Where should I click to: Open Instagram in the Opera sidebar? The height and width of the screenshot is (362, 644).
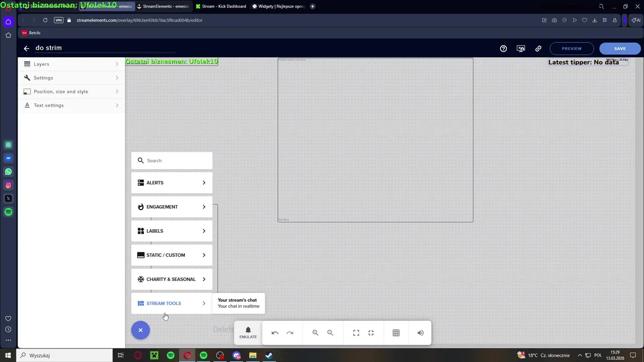(x=8, y=186)
